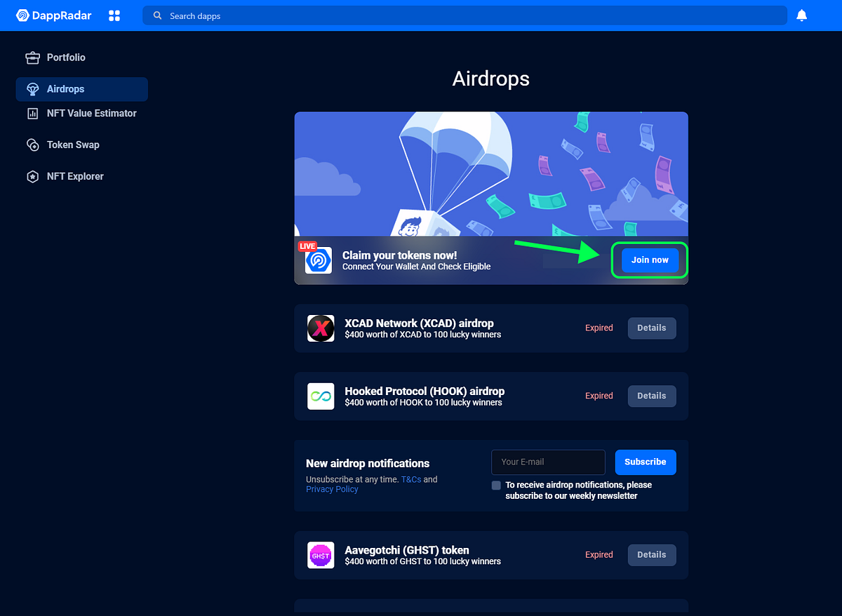842x616 pixels.
Task: Click '$400 worth of XCAD' subtitle
Action: click(x=422, y=335)
